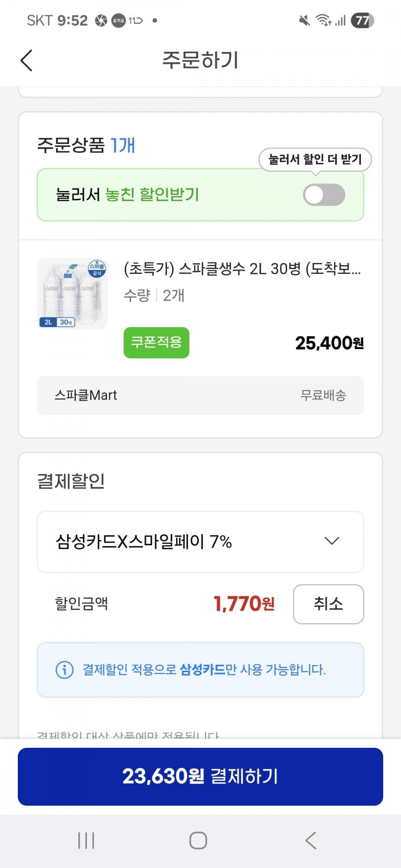Tap the 무료배송 shipping label
401x868 pixels.
323,395
